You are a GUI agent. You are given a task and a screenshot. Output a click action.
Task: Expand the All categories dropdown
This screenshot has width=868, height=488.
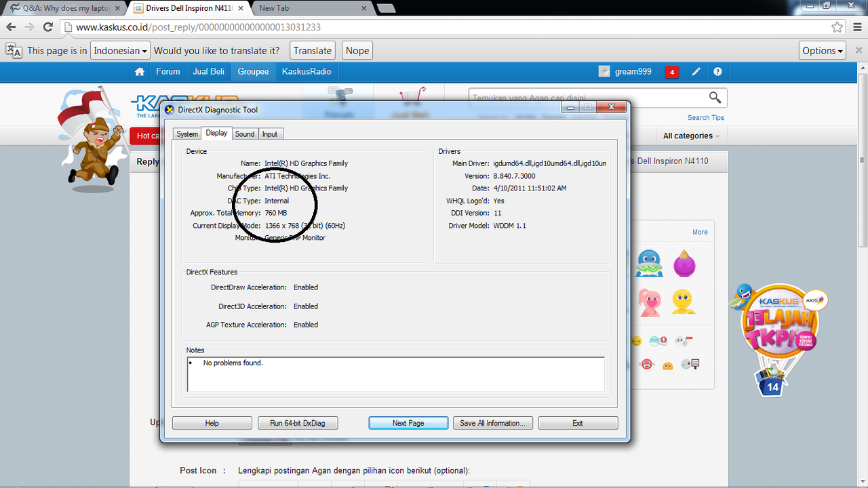pyautogui.click(x=691, y=136)
